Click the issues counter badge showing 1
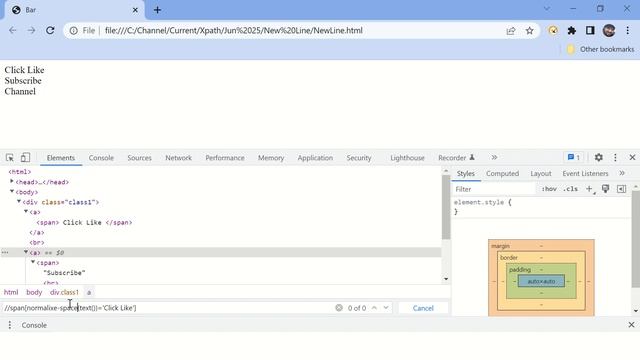This screenshot has height=360, width=640. (x=574, y=158)
